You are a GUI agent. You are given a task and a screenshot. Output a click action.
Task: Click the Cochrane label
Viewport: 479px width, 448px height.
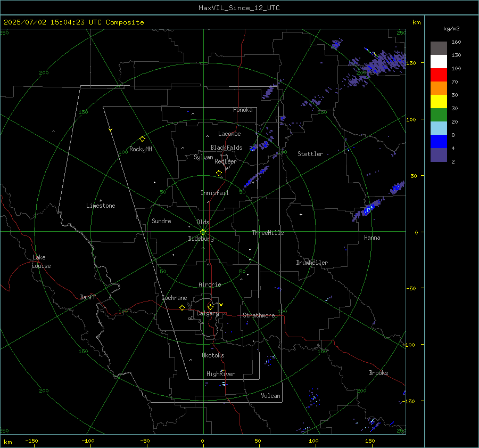(x=174, y=298)
